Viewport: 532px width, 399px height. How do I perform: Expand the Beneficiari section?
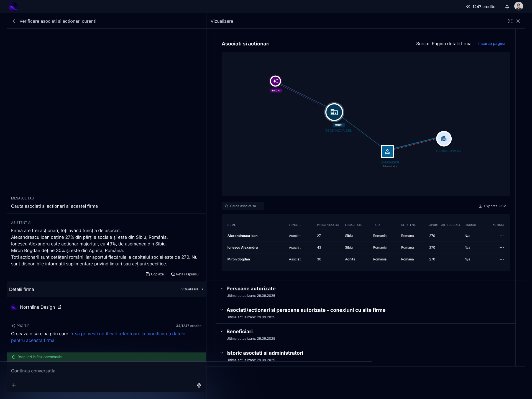tap(222, 331)
